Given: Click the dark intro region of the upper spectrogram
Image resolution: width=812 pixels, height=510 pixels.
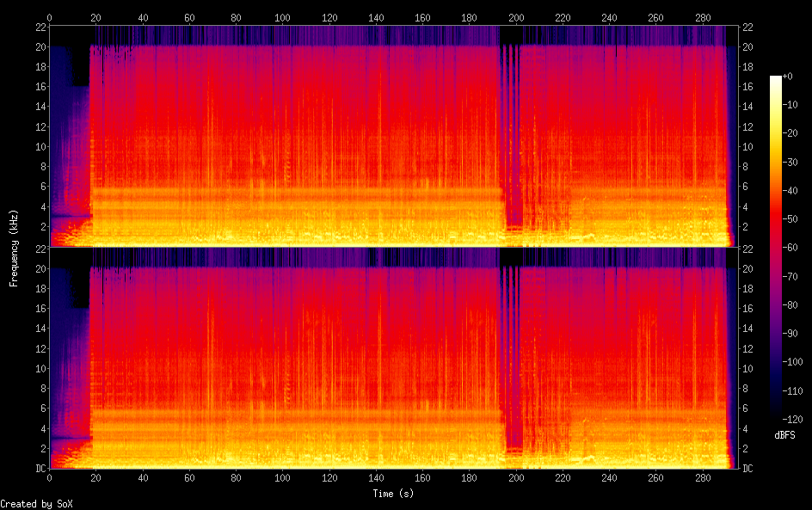Looking at the screenshot, I should (67, 129).
